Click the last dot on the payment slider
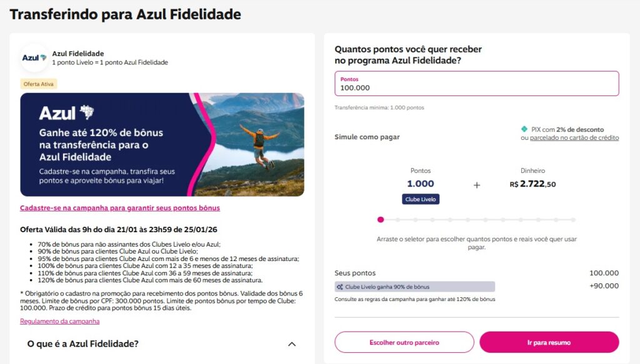This screenshot has width=640, height=364. tap(573, 220)
